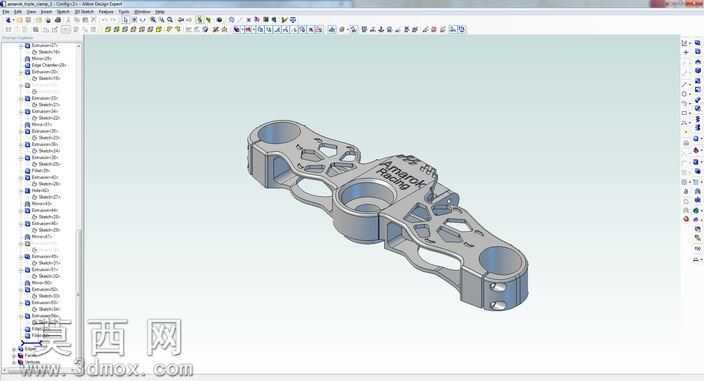Select the Edges node in Design Explorer
This screenshot has height=381, width=704.
click(30, 349)
